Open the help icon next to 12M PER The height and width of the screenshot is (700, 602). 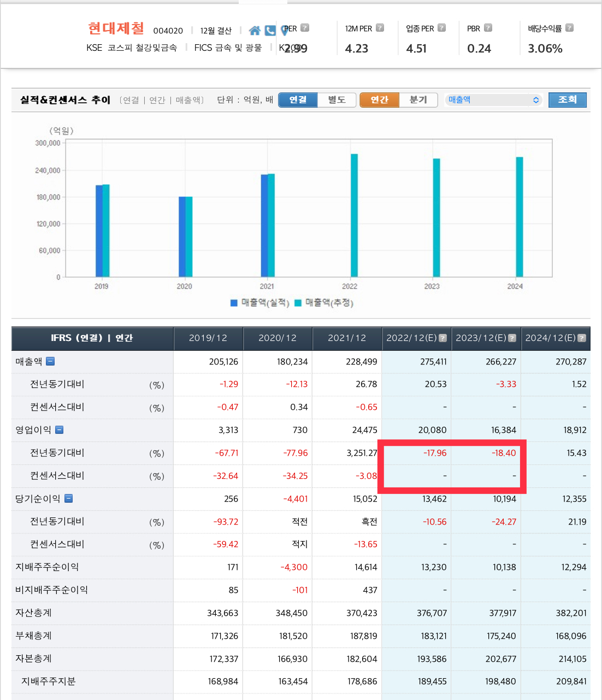(380, 28)
